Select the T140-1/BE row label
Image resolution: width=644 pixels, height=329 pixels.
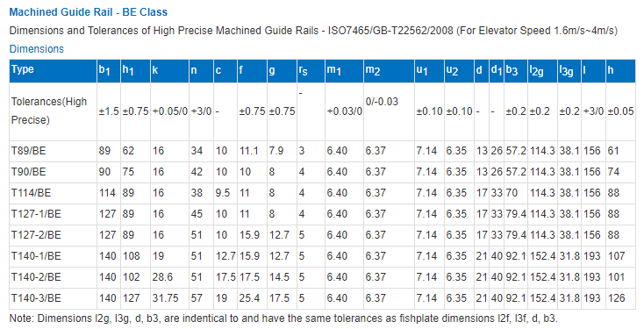(36, 256)
